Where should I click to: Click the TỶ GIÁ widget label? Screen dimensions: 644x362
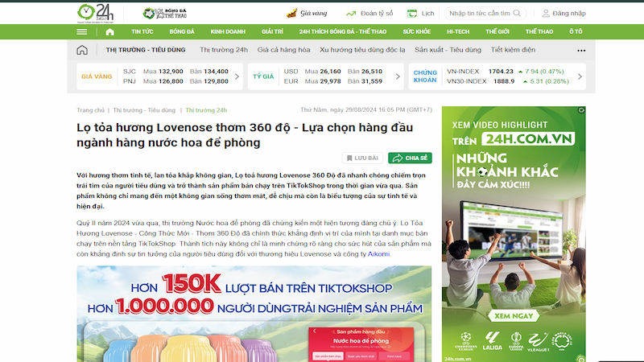pos(263,76)
